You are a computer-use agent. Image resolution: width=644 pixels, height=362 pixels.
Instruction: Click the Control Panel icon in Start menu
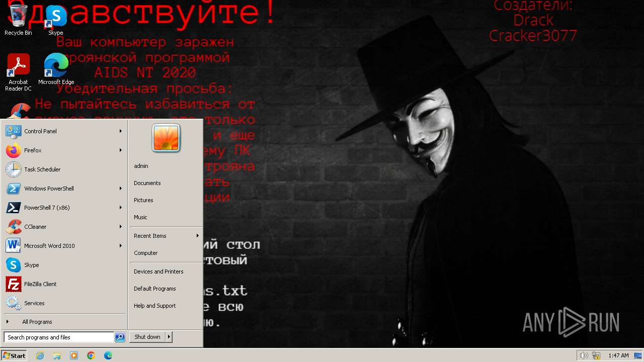click(x=13, y=131)
